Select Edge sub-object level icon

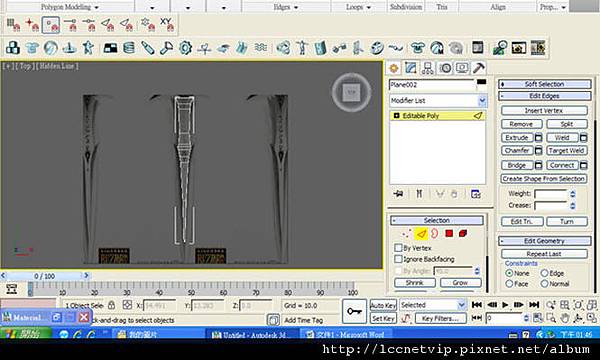coord(421,233)
